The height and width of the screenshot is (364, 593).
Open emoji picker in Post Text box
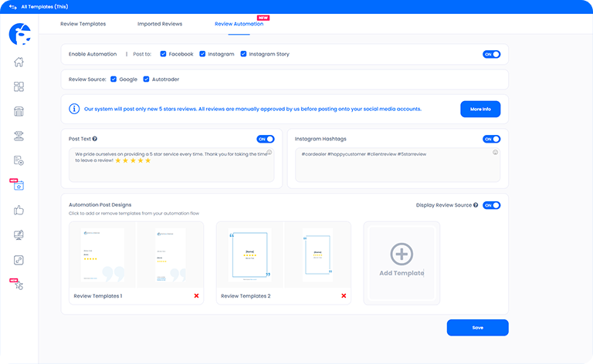click(269, 153)
